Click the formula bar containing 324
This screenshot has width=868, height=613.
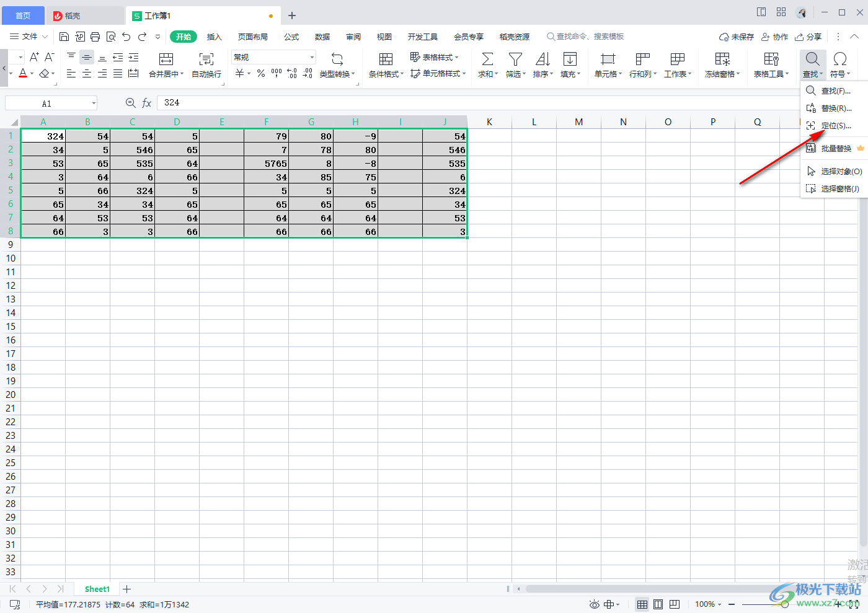click(477, 103)
